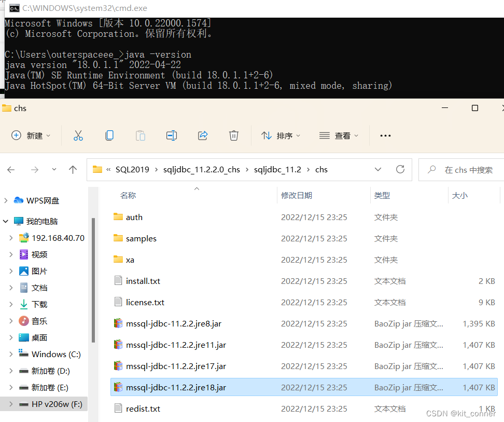Click the cmd.exe title bar icon
Screen dimensions: 504x422
pos(14,8)
